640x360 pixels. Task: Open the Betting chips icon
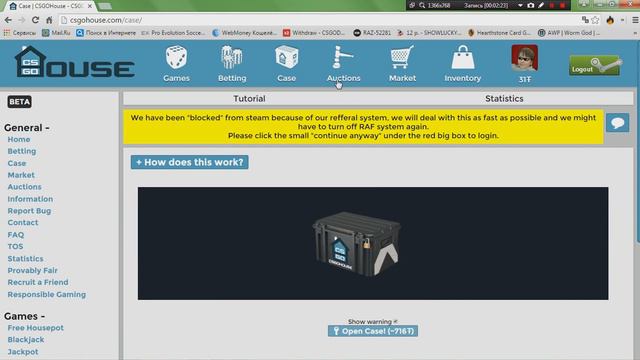click(x=231, y=57)
